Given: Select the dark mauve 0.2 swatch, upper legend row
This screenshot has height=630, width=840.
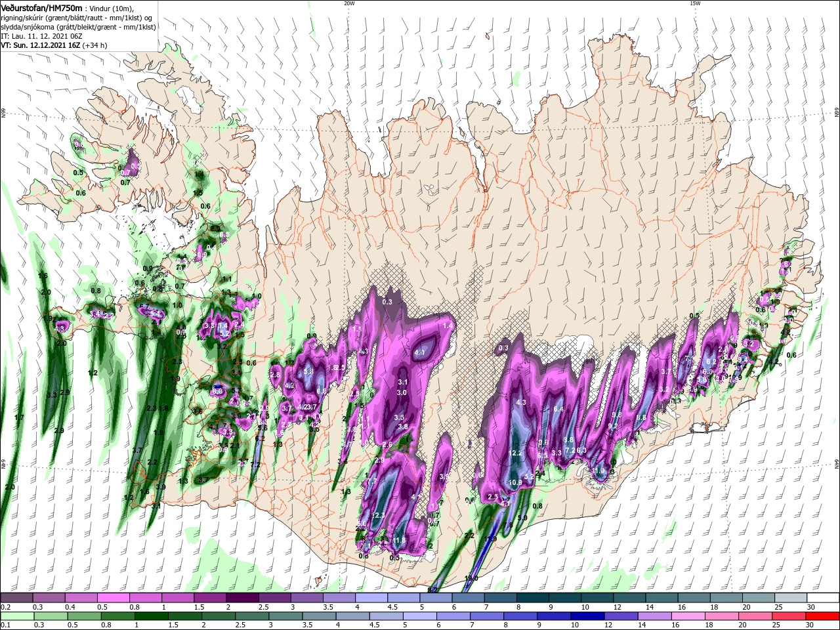Looking at the screenshot, I should 16,598.
